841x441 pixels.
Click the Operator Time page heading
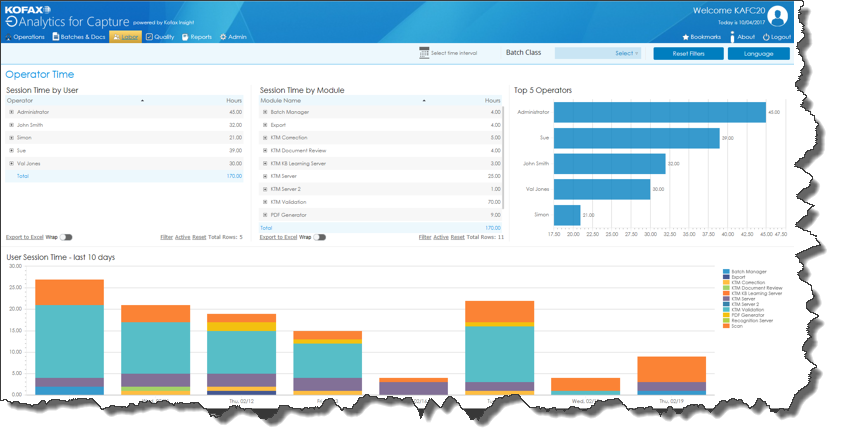pyautogui.click(x=40, y=75)
